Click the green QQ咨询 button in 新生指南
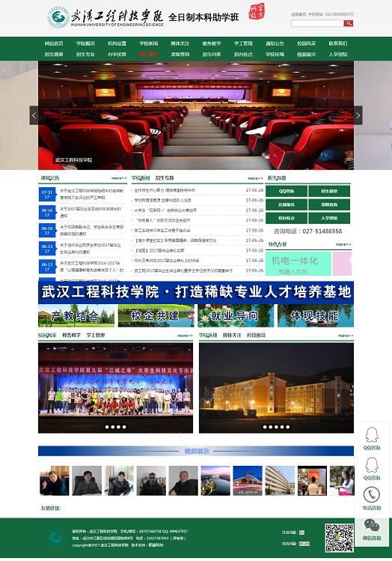This screenshot has height=561, width=392. (287, 191)
